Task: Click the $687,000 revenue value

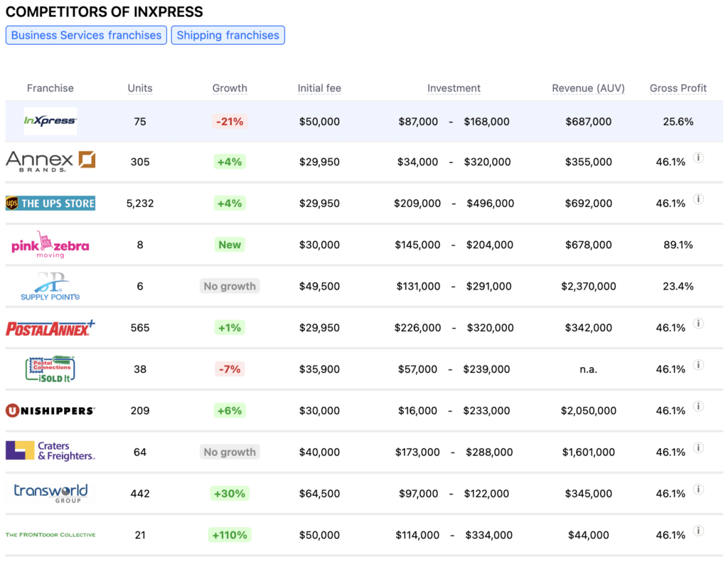Action: coord(588,122)
